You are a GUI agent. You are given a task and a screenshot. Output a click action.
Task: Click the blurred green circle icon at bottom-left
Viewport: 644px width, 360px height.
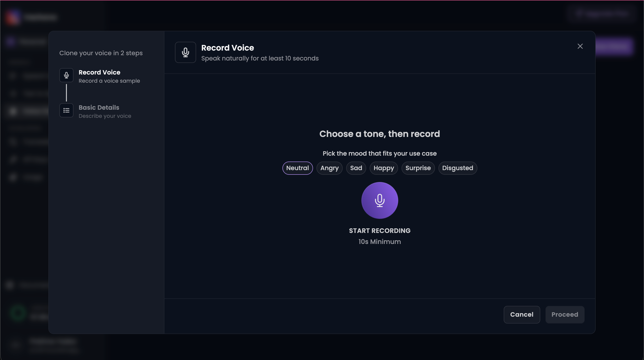tap(18, 313)
